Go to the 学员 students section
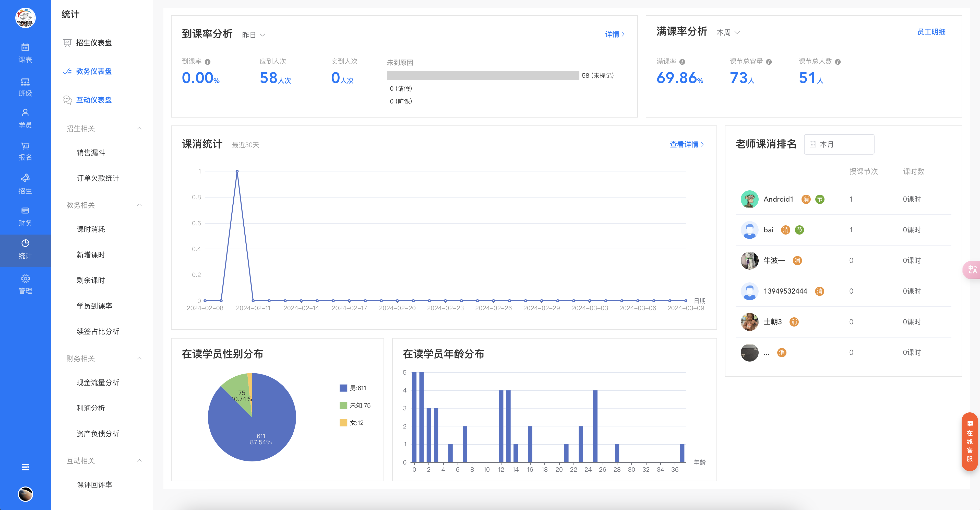Screen dimensions: 980x510 [x=25, y=118]
